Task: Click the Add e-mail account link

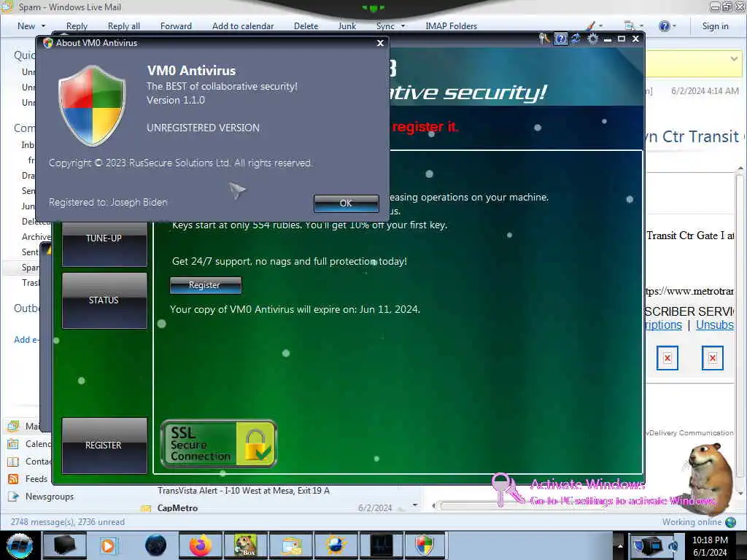Action: coord(27,340)
